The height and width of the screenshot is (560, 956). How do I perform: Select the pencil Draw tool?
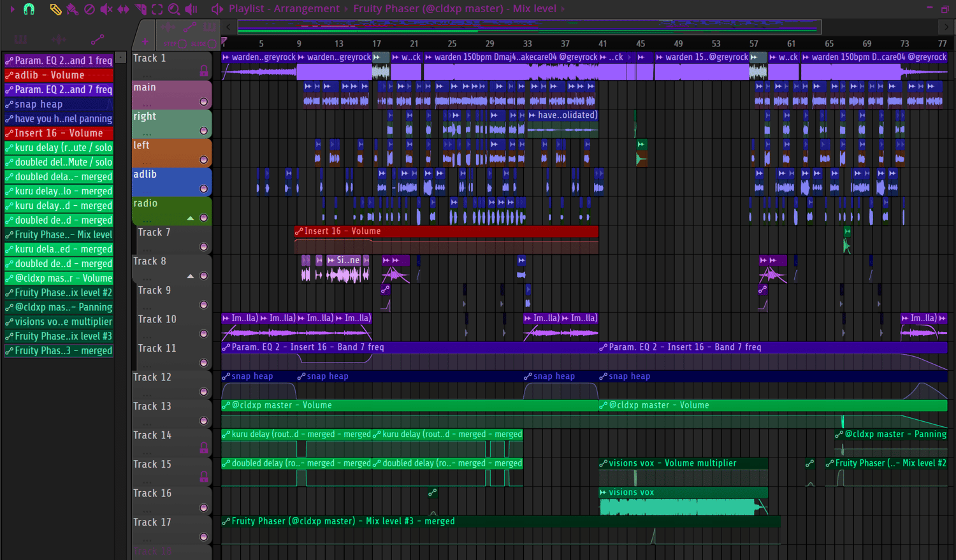tap(55, 9)
